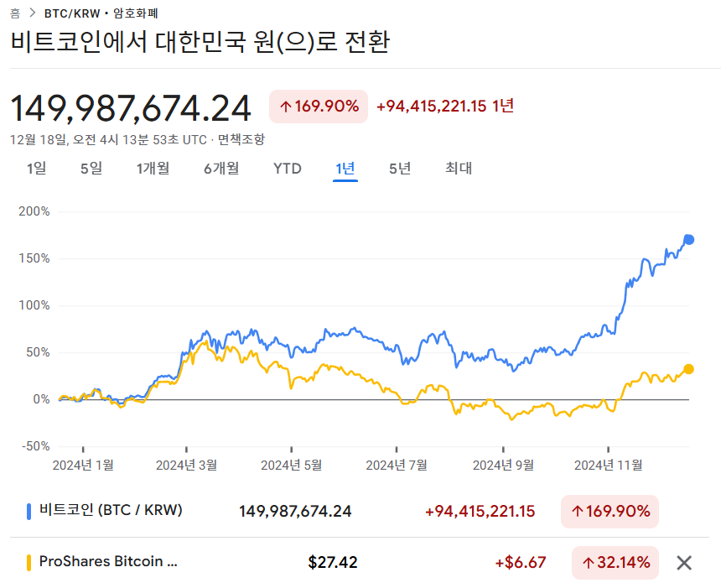The image size is (721, 588).
Task: Click the red 169.90% change badge at top
Action: click(x=319, y=107)
